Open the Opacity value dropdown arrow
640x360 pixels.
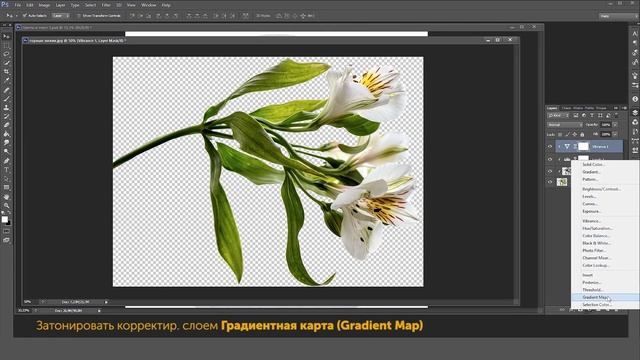[615, 124]
